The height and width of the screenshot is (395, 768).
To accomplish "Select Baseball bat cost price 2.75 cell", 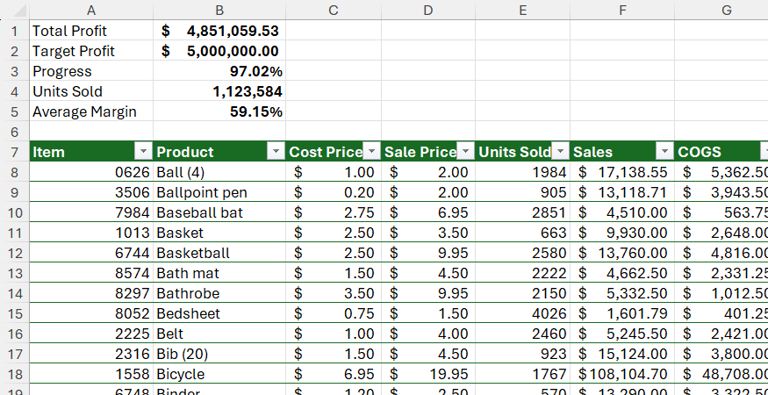I will tap(333, 213).
